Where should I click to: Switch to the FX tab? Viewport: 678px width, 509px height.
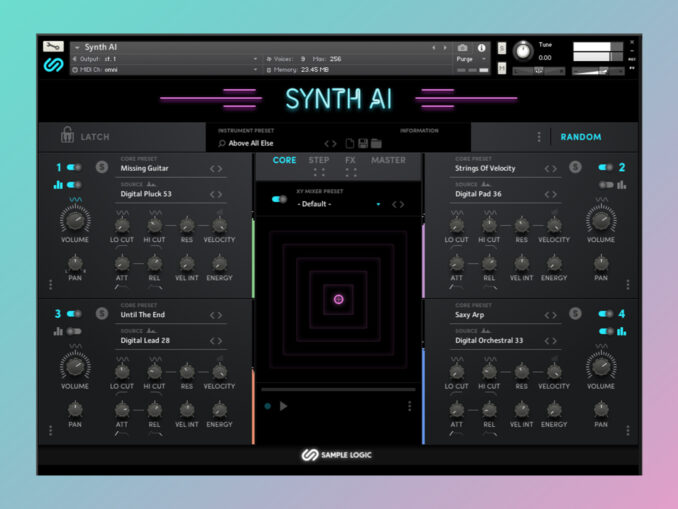(350, 160)
